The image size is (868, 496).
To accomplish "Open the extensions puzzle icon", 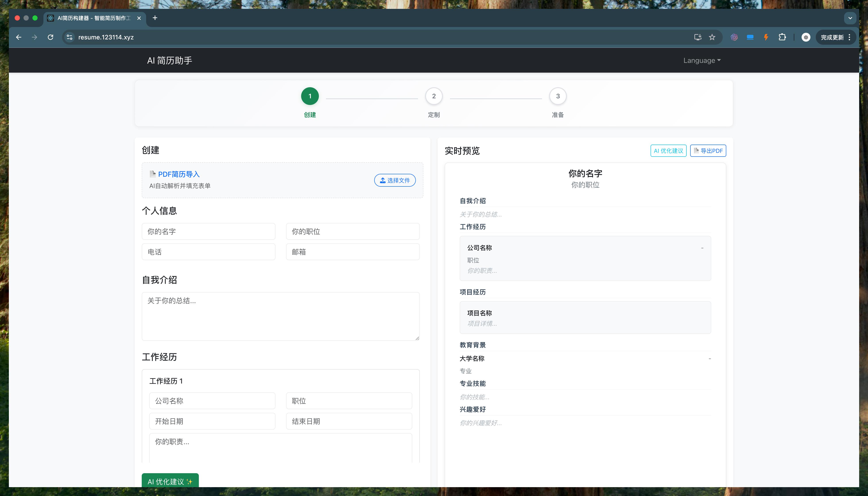I will [782, 37].
